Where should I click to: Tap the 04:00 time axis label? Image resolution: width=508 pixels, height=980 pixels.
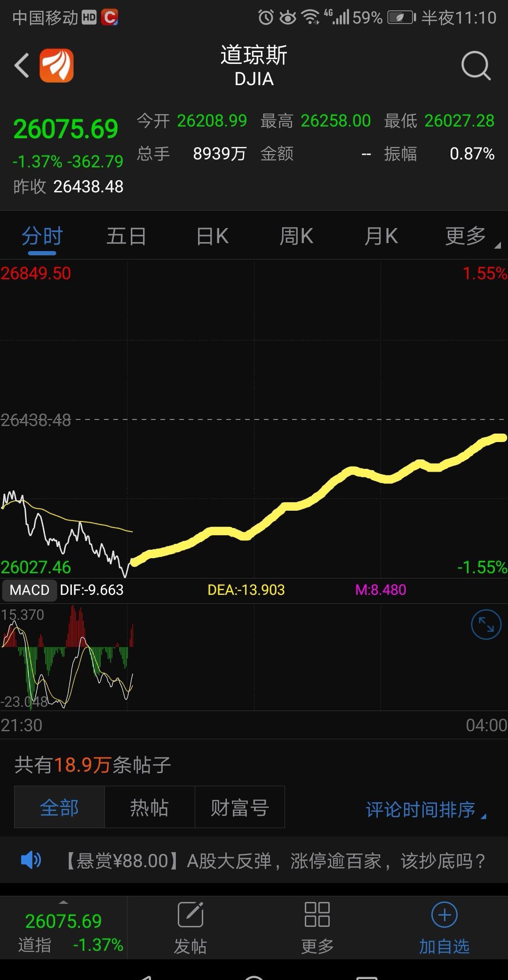(x=486, y=725)
